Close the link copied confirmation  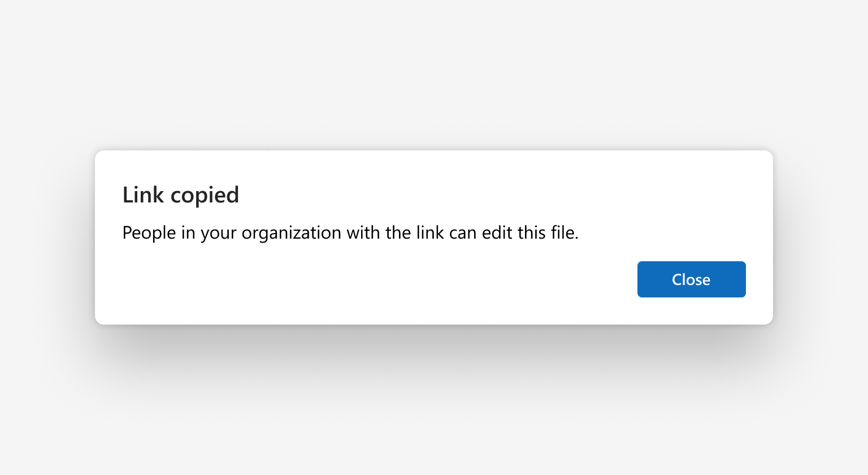691,279
